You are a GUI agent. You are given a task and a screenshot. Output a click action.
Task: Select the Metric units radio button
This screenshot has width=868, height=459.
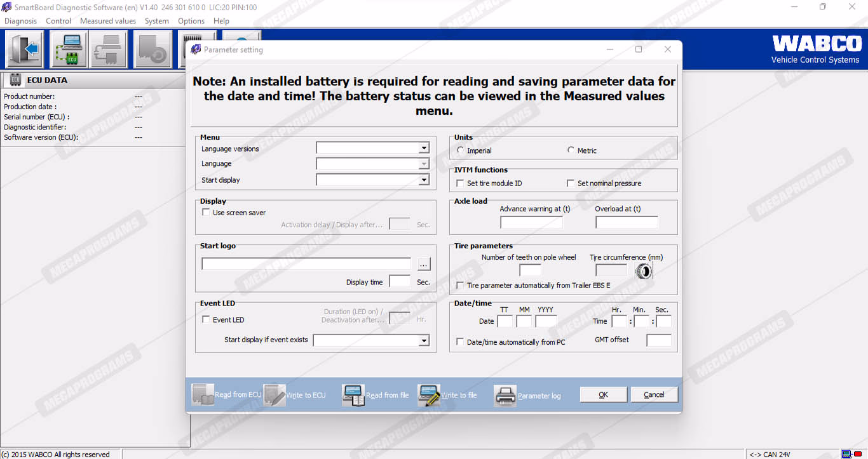tap(571, 150)
